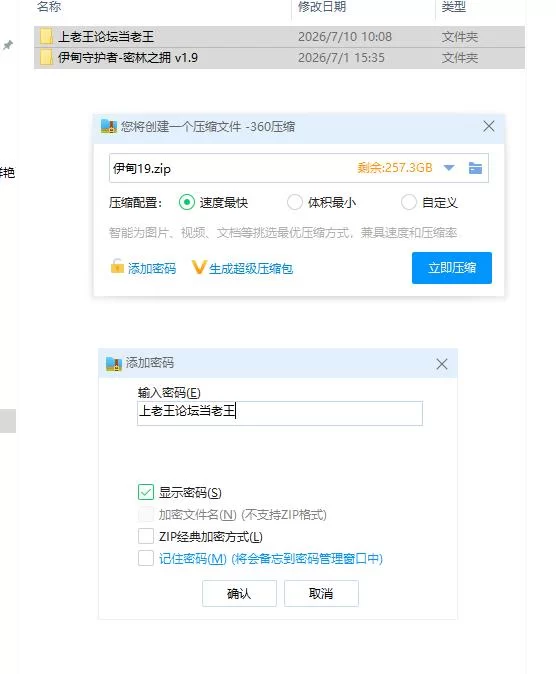Open the 添加密码 link

[x=152, y=269]
